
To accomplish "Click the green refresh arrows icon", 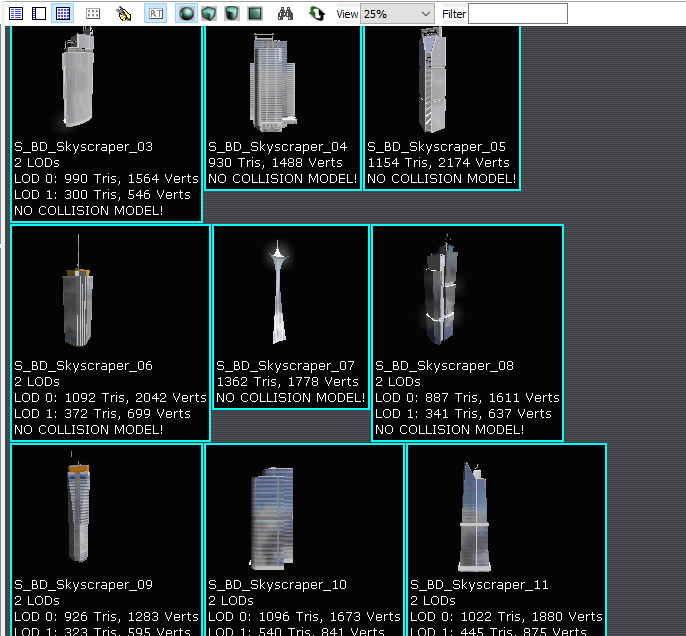I will coord(316,13).
